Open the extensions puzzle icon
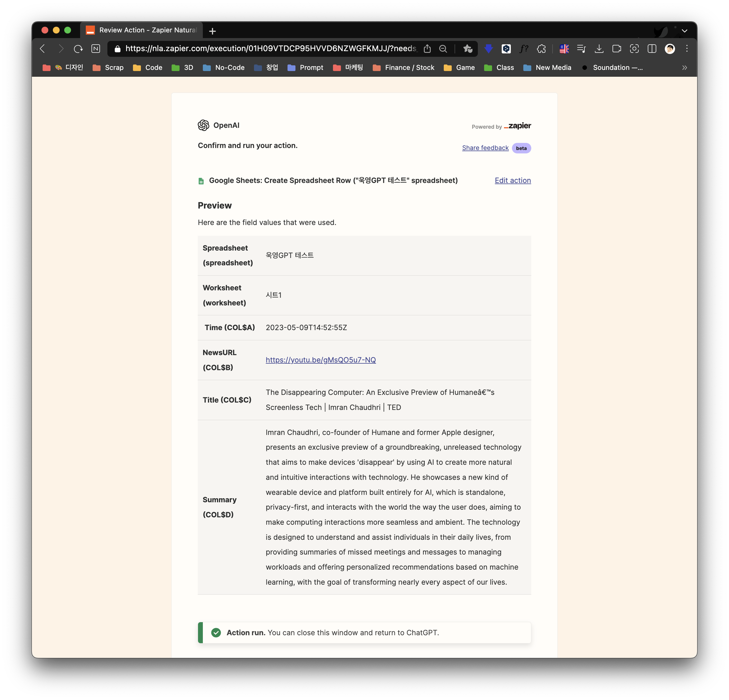 (x=541, y=49)
